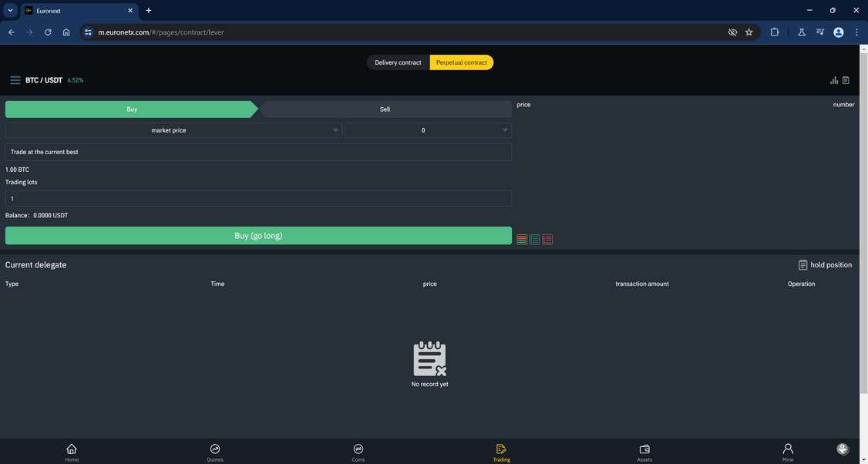This screenshot has width=868, height=464.
Task: Expand the leverage multiplier dropdown showing 0
Action: click(x=505, y=130)
